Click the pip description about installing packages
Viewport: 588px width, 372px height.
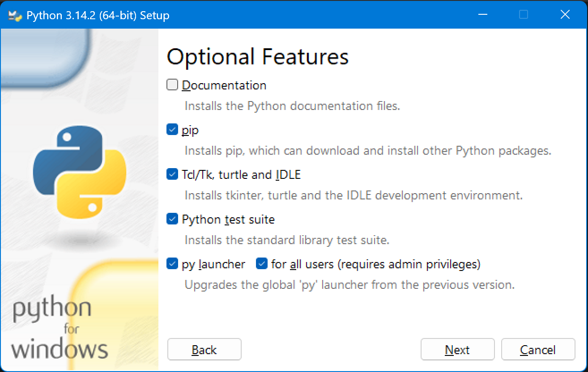pyautogui.click(x=367, y=151)
